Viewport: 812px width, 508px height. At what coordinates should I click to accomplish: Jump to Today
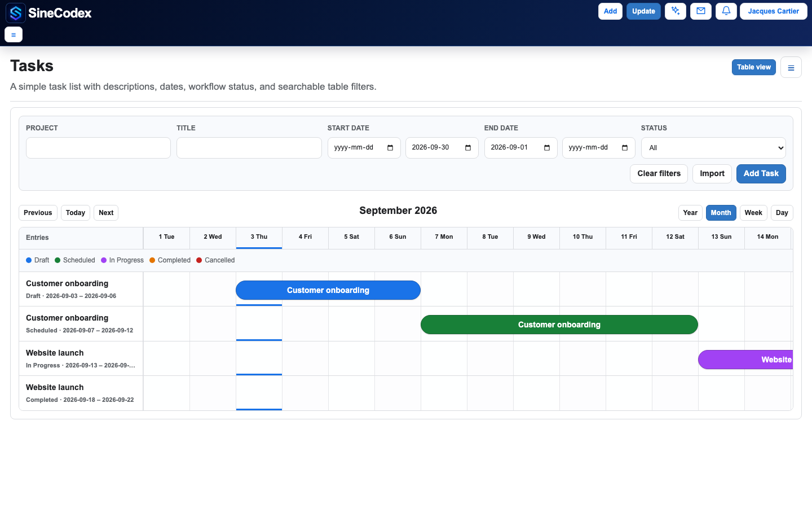pos(76,213)
